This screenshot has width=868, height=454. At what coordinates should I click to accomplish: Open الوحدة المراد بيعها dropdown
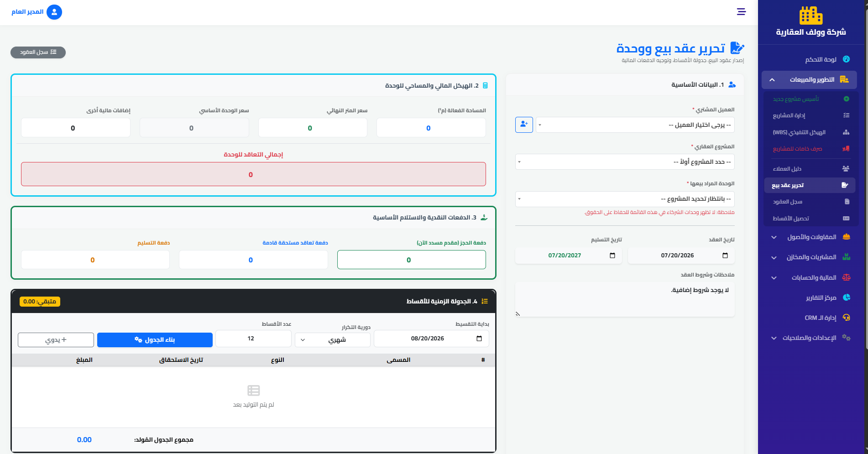[x=625, y=199]
